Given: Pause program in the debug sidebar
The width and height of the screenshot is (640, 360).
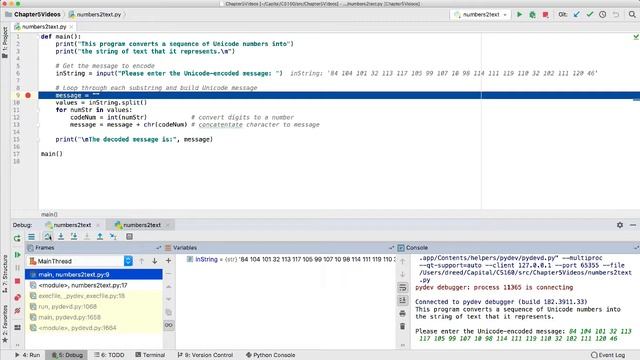Looking at the screenshot, I should (x=17, y=268).
